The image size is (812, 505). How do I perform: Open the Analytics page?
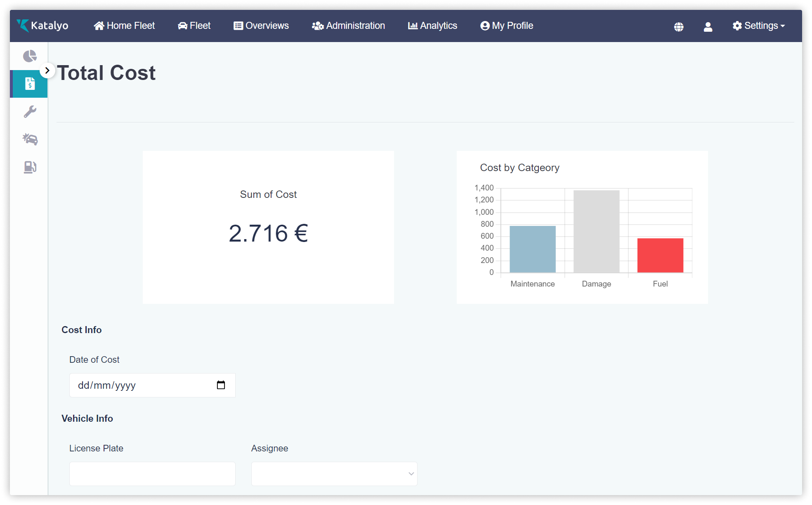tap(432, 26)
